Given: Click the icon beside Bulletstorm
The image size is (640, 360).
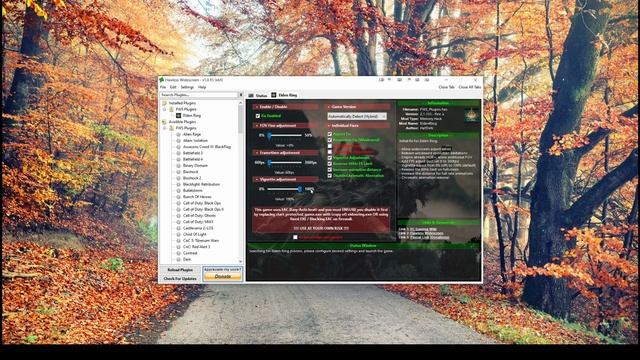Looking at the screenshot, I should [x=178, y=191].
